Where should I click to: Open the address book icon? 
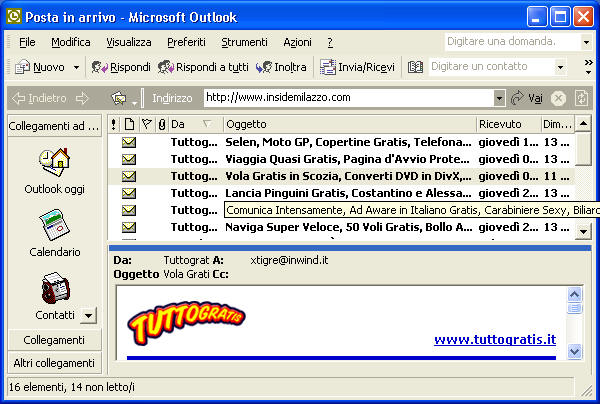pyautogui.click(x=415, y=67)
